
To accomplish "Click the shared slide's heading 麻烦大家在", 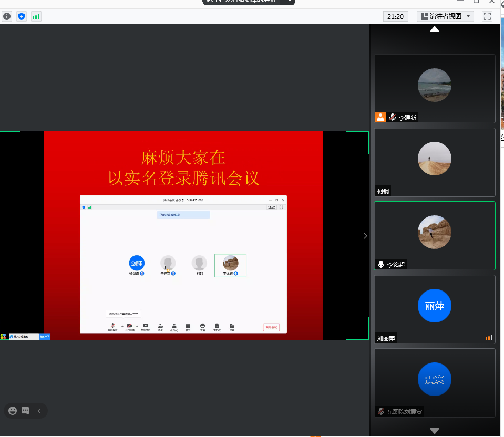I will (x=183, y=158).
